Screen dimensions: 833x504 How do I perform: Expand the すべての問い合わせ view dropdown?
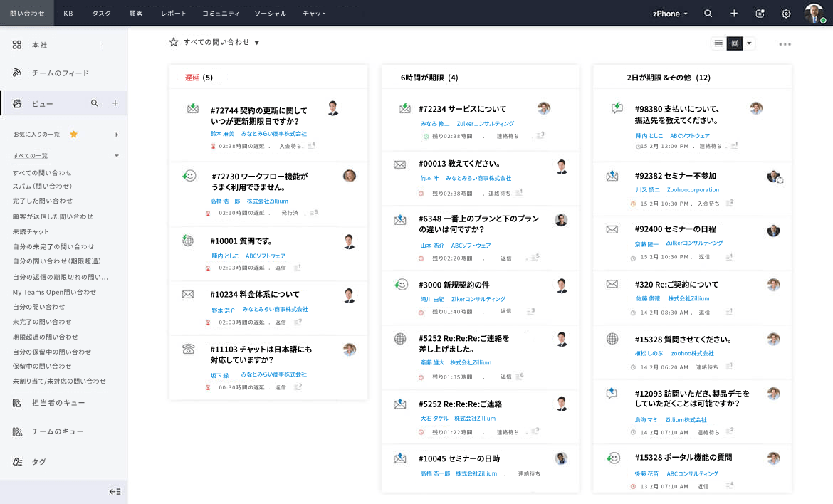coord(257,43)
